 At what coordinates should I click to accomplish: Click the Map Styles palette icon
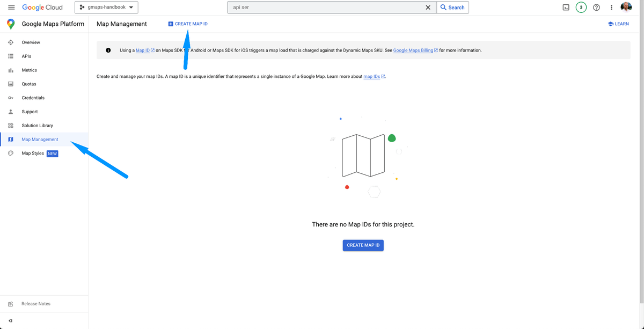[11, 153]
